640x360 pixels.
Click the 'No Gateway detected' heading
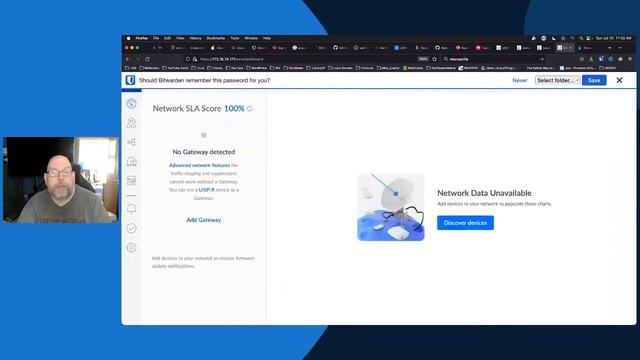[x=204, y=152]
